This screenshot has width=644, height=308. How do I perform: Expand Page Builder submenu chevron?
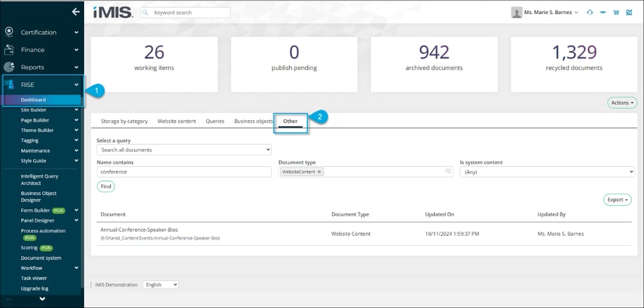click(76, 120)
